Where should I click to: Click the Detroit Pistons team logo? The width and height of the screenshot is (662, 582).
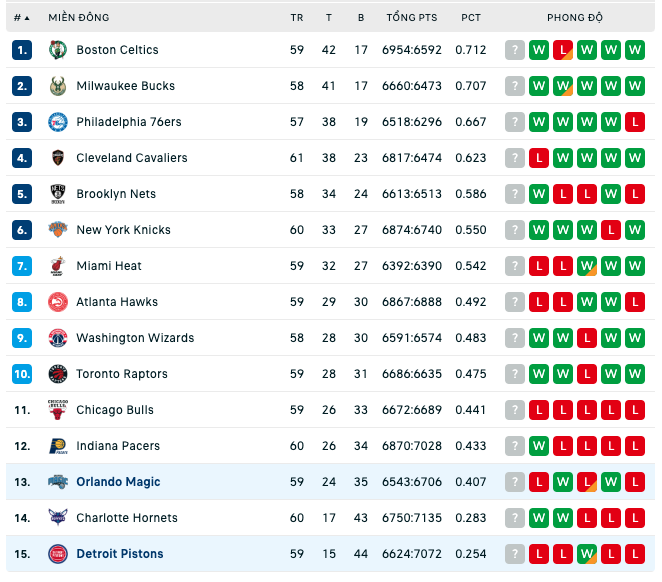[x=58, y=554]
